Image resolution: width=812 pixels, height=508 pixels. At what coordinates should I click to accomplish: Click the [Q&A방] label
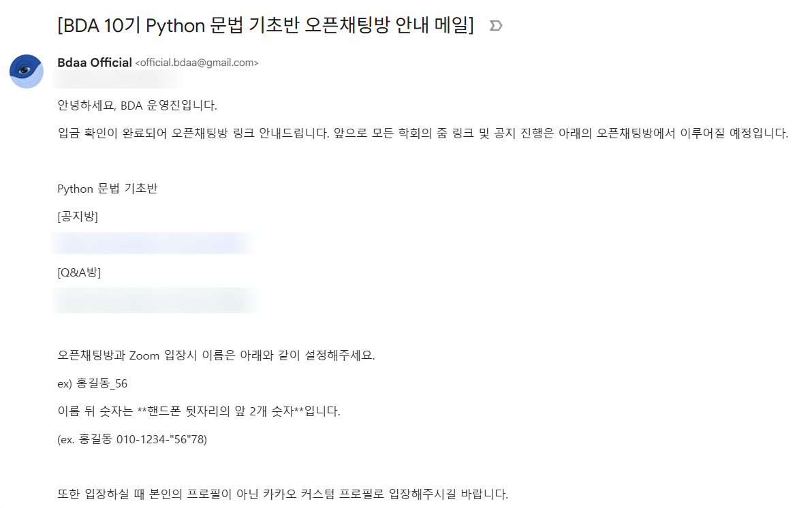point(79,272)
